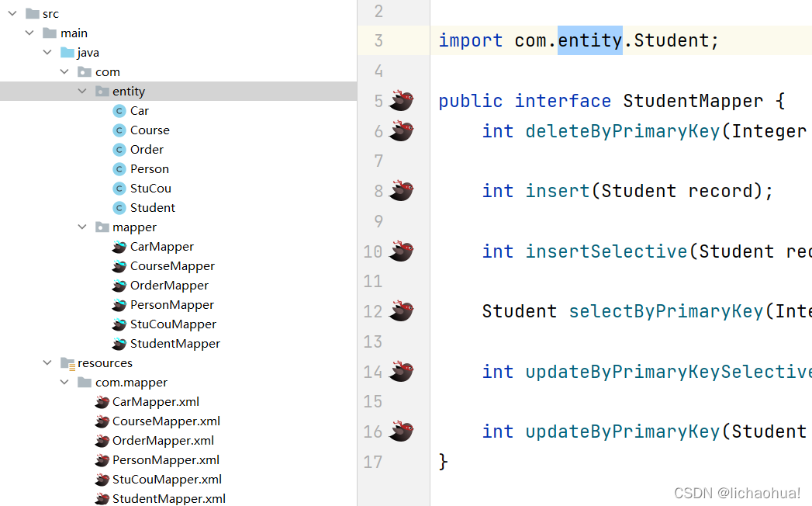
Task: Open the PersonMapper interface
Action: (x=172, y=305)
